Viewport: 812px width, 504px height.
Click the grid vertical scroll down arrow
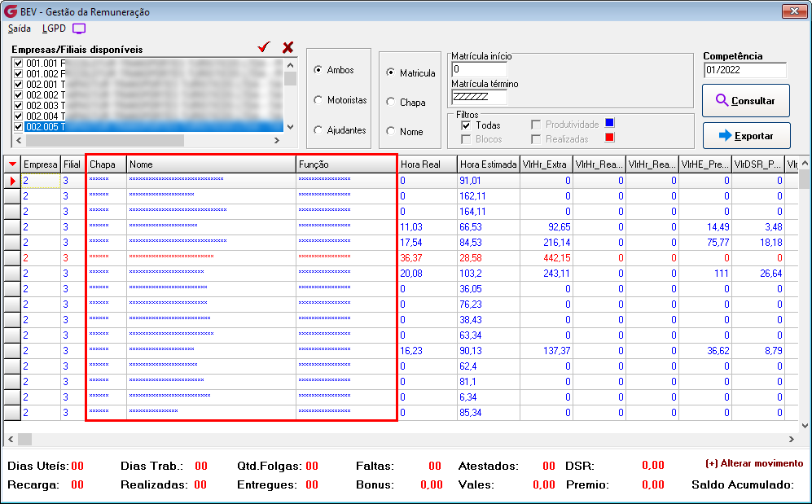804,426
